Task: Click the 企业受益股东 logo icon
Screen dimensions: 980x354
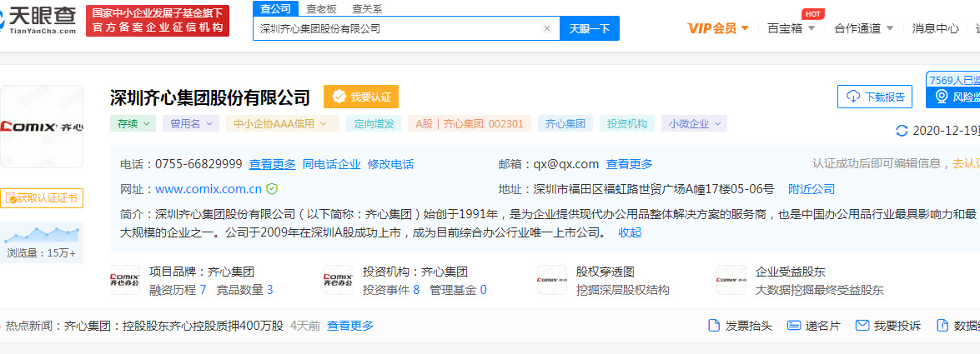Action: tap(731, 281)
